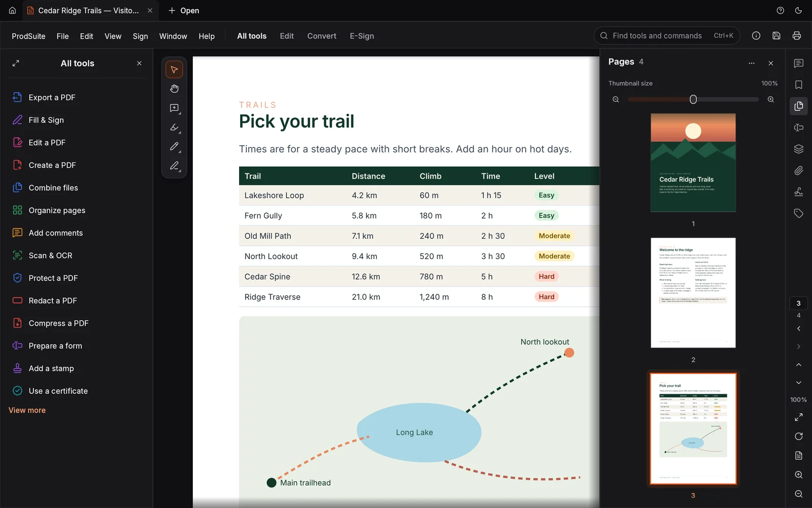
Task: Open Scan & OCR tool
Action: [77, 256]
